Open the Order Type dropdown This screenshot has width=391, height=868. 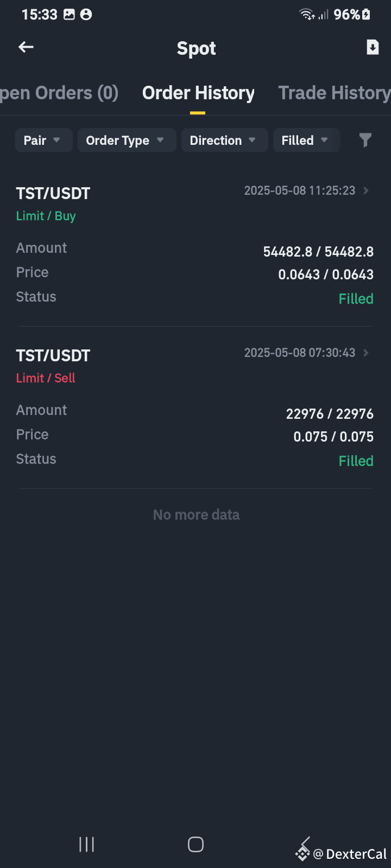point(127,141)
